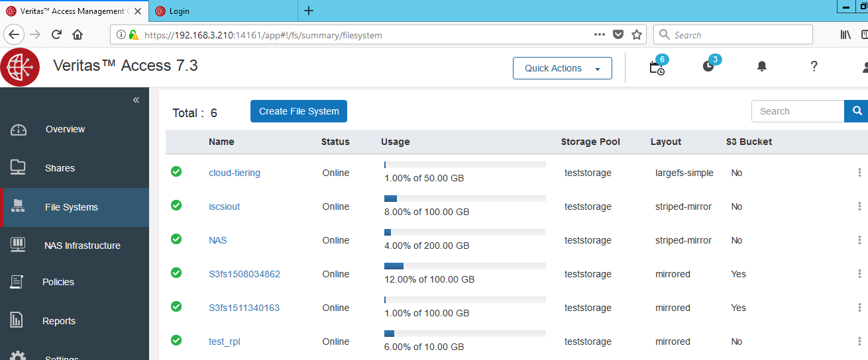Open the S3fs1508034862 file system link

coord(244,274)
